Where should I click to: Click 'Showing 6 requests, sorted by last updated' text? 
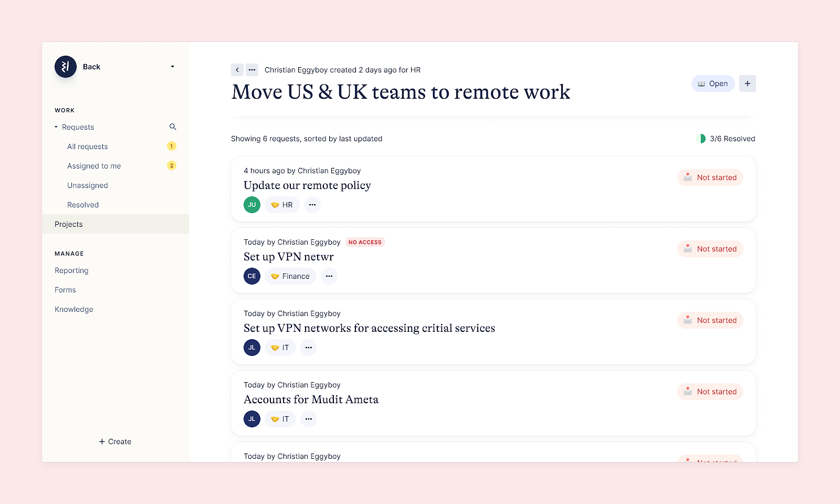tap(307, 139)
